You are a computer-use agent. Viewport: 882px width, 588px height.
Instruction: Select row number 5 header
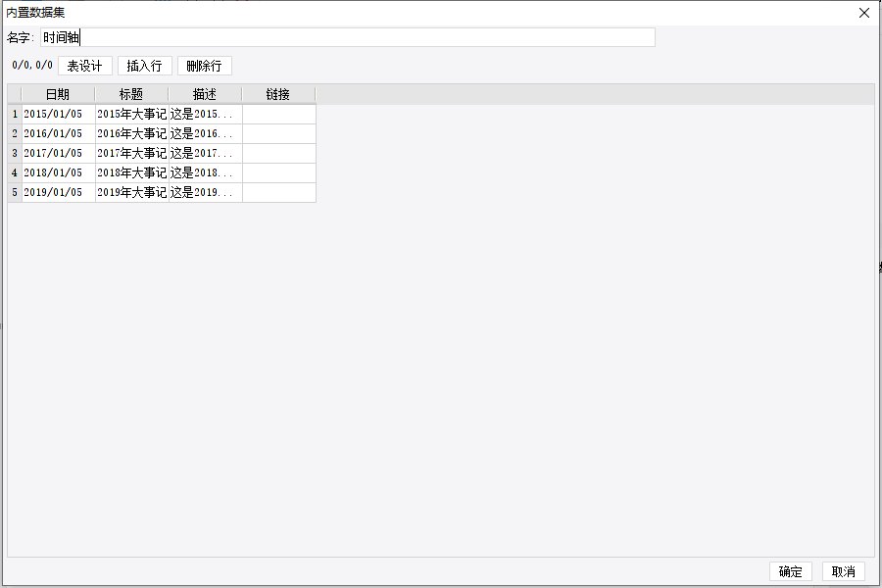point(15,192)
